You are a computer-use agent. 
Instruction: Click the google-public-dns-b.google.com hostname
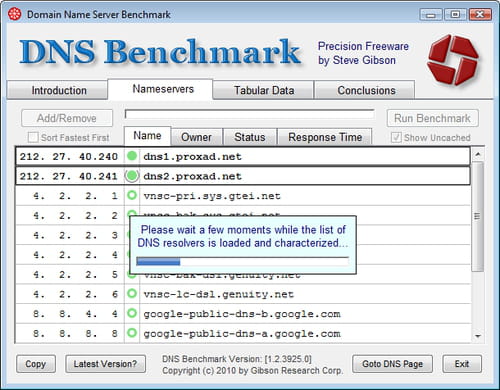[242, 314]
